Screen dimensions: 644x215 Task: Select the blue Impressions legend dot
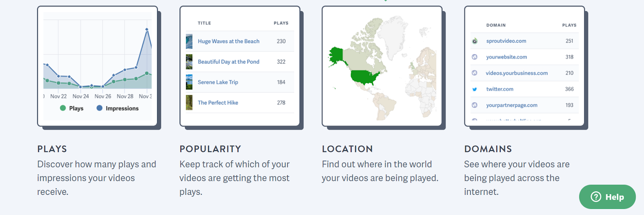(99, 108)
